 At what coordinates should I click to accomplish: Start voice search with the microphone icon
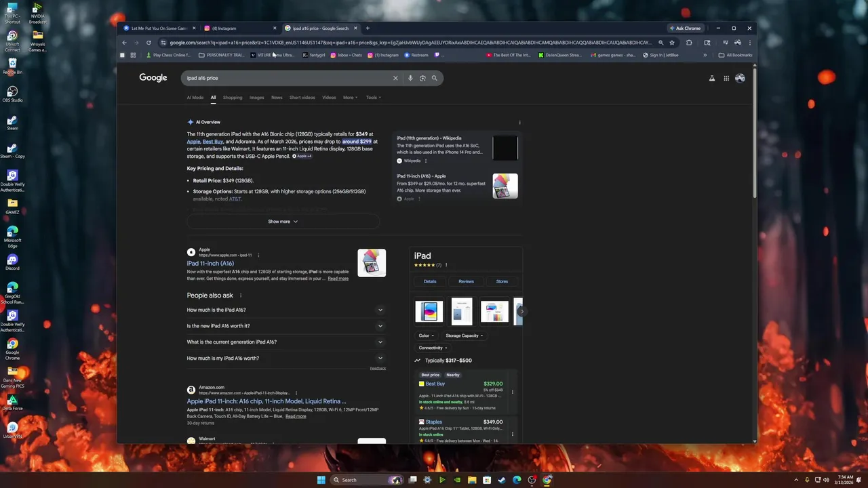point(410,78)
